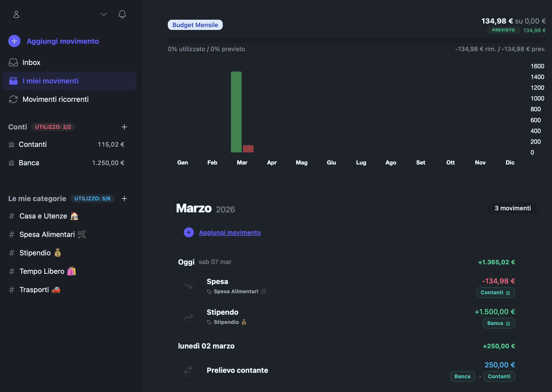Click the downward trend icon on the Spesa transaction
Viewport: 552px width, 392px height.
(188, 286)
